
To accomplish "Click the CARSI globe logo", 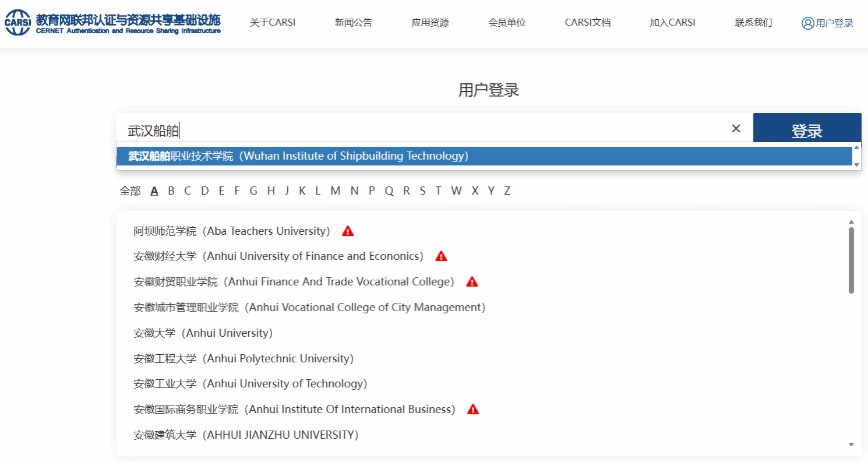I will [18, 23].
